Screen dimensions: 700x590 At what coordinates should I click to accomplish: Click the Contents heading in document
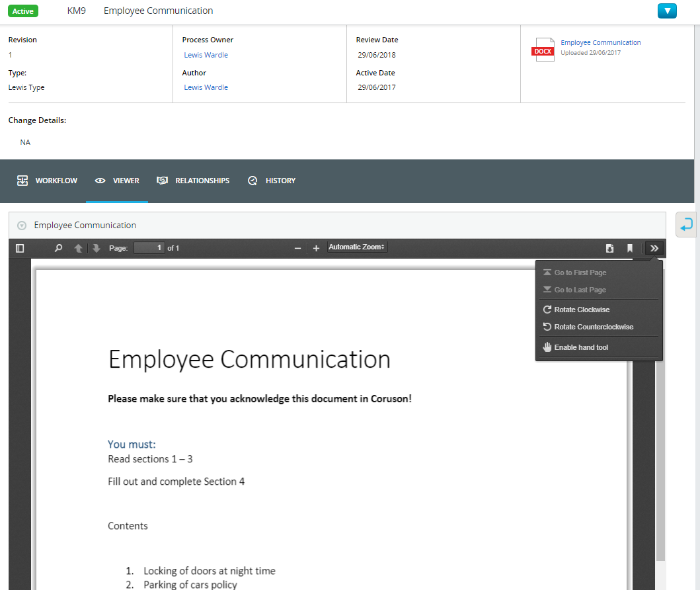coord(128,526)
